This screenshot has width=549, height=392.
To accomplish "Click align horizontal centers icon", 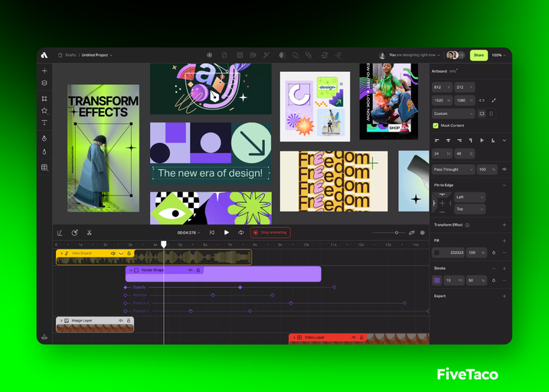I will tap(448, 140).
